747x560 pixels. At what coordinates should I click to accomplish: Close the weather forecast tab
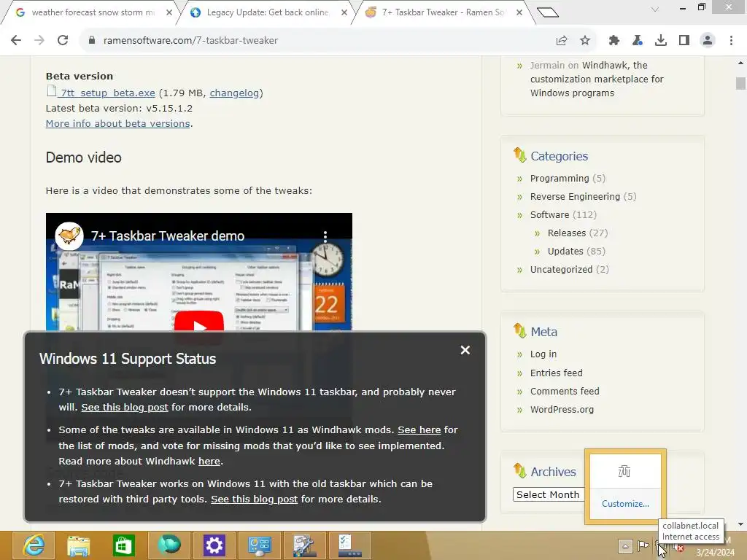(x=169, y=12)
